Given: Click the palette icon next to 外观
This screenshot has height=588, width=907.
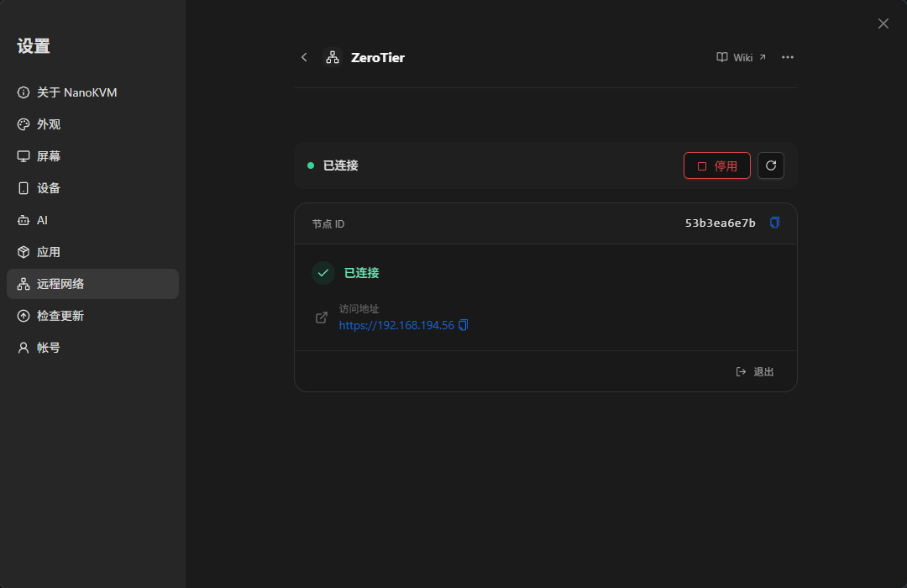Looking at the screenshot, I should coord(24,124).
